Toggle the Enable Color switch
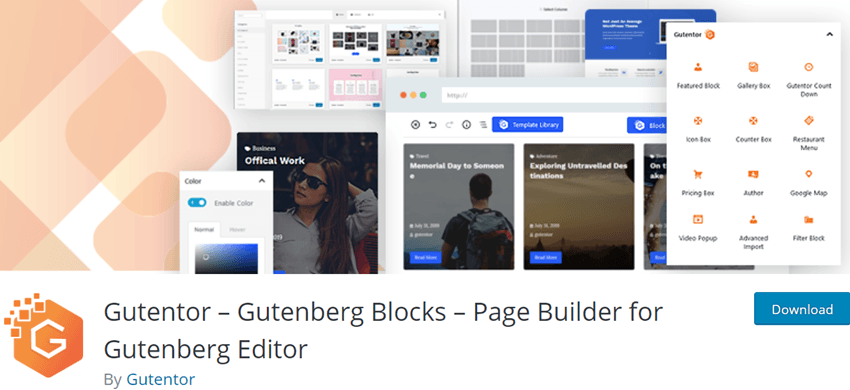Viewport: 850px width, 390px height. coord(197,202)
